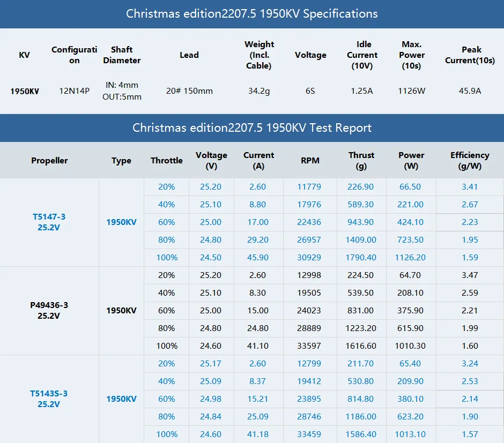Select the 1950KV cell in the KV column

[24, 91]
